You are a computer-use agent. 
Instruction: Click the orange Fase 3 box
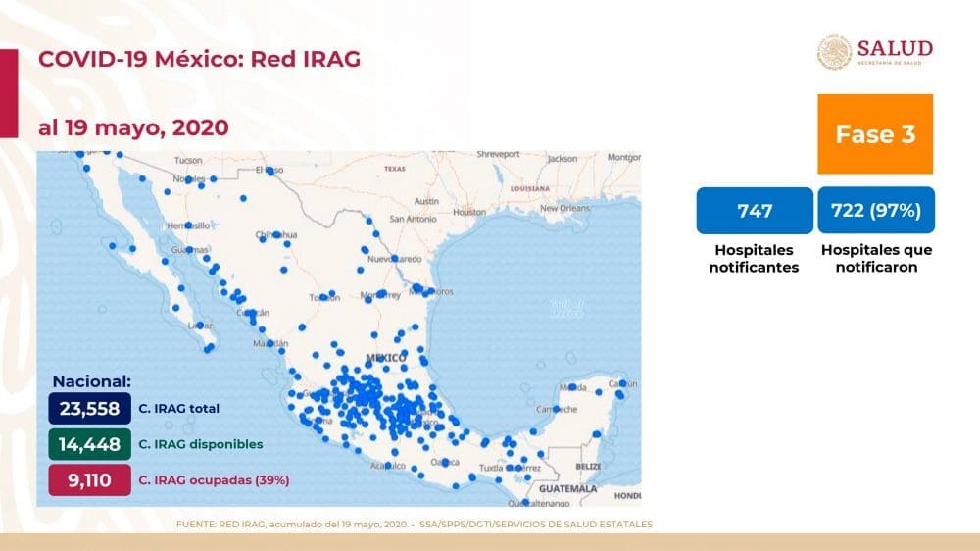point(875,134)
